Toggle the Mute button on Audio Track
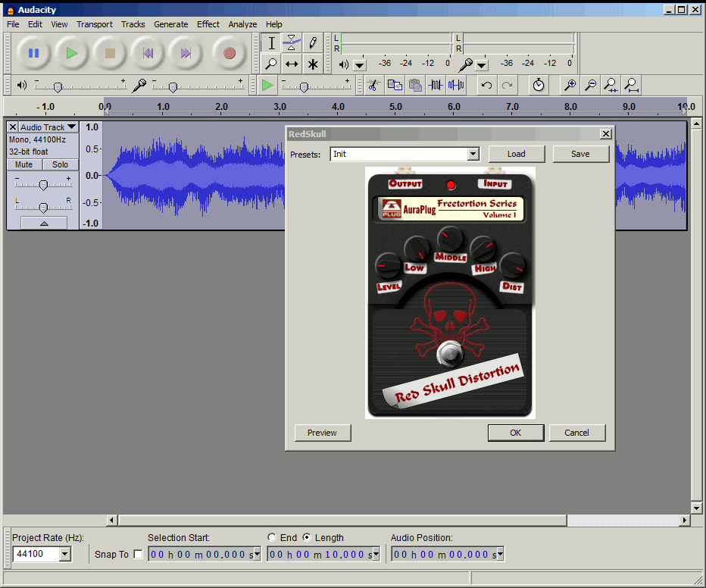 coord(24,164)
